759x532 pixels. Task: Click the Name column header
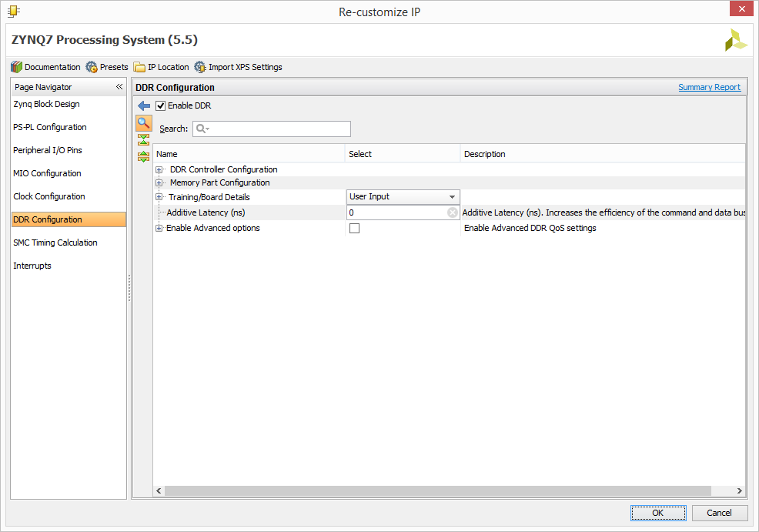coord(249,154)
